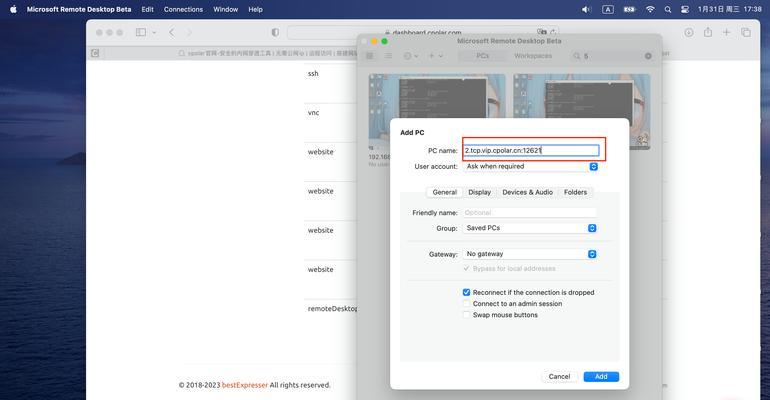Viewport: 770px width, 400px height.
Task: Clear the Remote Desktop search field
Action: (648, 56)
